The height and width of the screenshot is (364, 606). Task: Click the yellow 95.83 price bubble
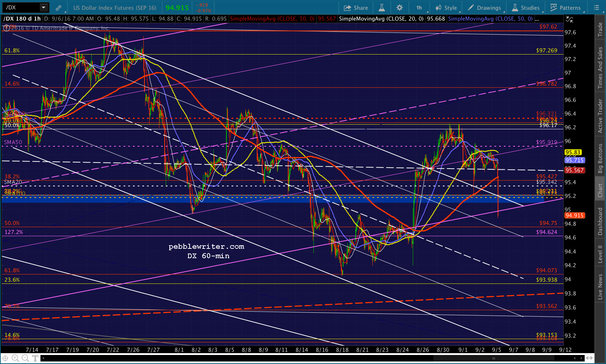click(x=573, y=152)
